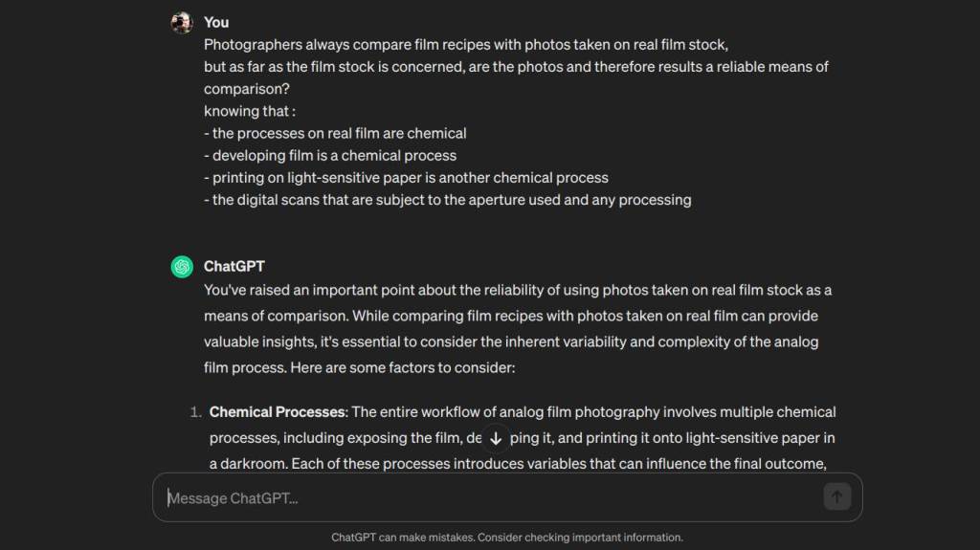
Task: Select the bold "Chemical Processes" heading
Action: (278, 412)
